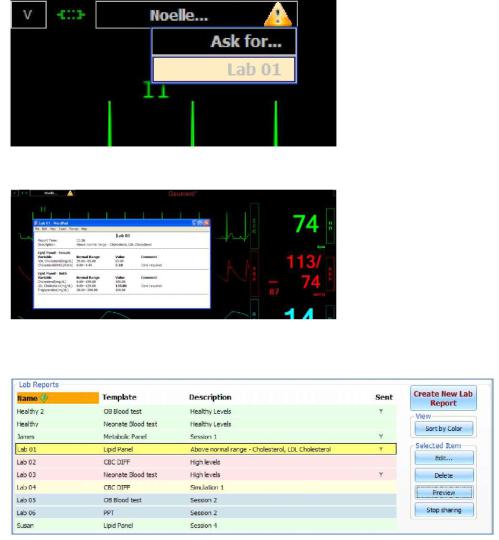Select the 'Lab 03' report row
The width and height of the screenshot is (499, 540).
(x=206, y=475)
